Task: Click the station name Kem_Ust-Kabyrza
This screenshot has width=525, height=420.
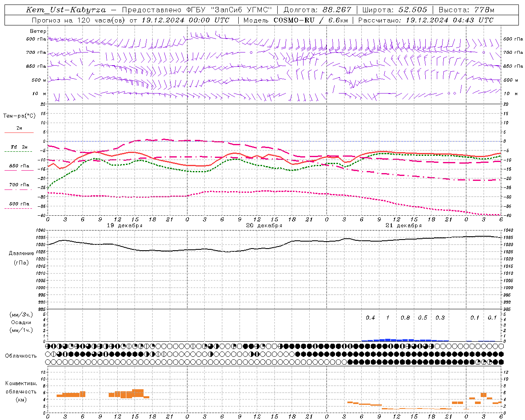Action: tap(66, 10)
